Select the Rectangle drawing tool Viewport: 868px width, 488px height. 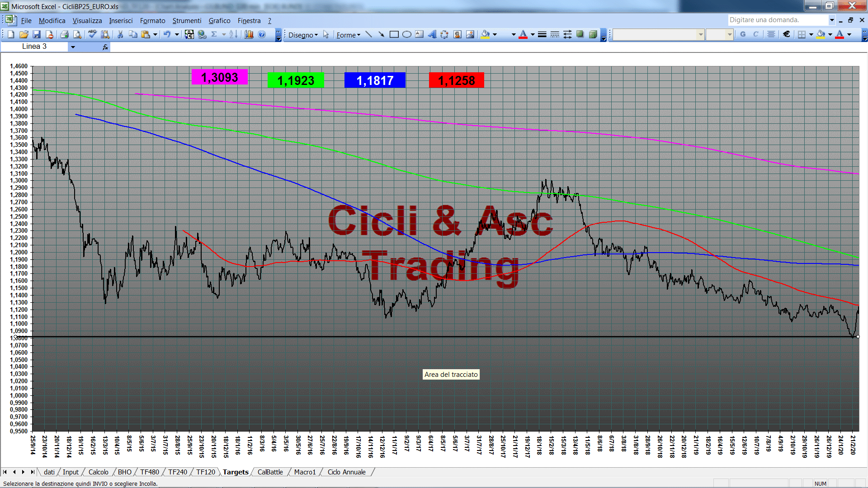(394, 35)
